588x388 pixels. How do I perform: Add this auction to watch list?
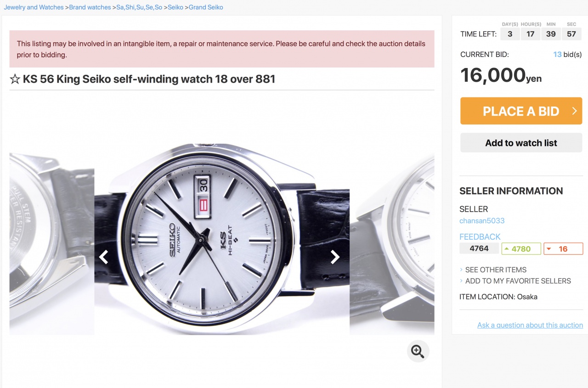click(x=521, y=143)
